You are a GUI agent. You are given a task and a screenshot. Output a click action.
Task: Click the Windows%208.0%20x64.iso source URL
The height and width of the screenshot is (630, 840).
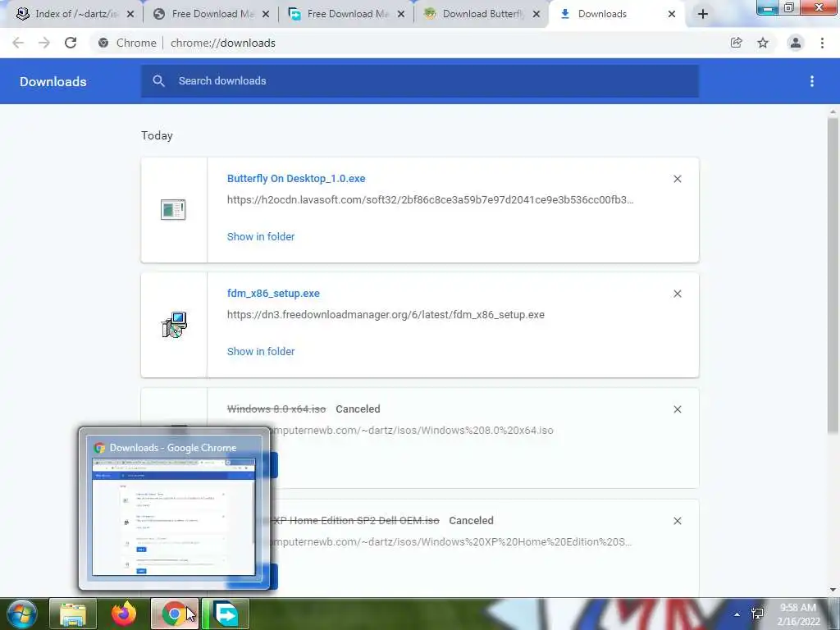412,430
